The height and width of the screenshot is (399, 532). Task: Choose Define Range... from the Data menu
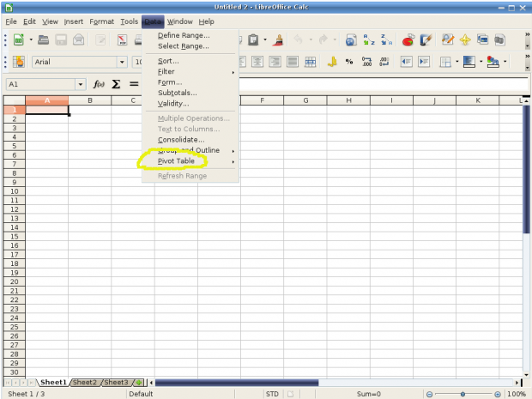point(190,35)
